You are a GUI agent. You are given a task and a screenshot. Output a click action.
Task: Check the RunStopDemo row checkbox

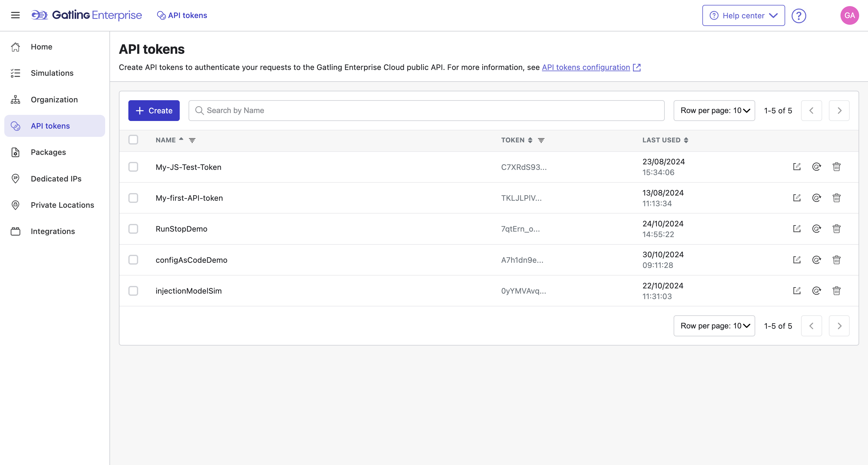coord(133,229)
